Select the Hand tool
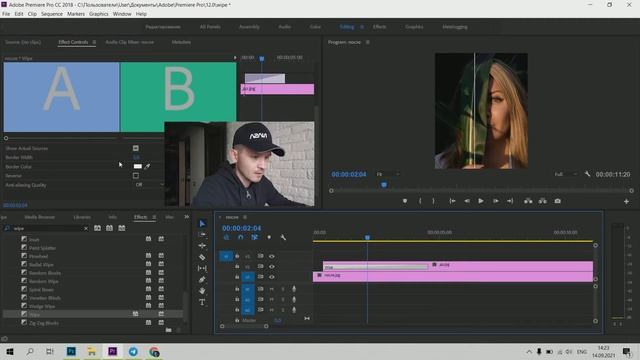 [202, 291]
